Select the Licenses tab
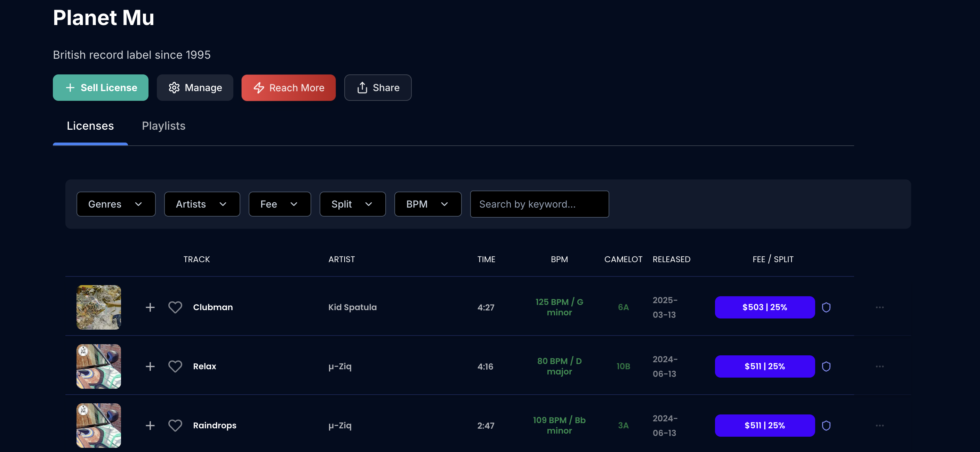980x452 pixels. point(90,126)
